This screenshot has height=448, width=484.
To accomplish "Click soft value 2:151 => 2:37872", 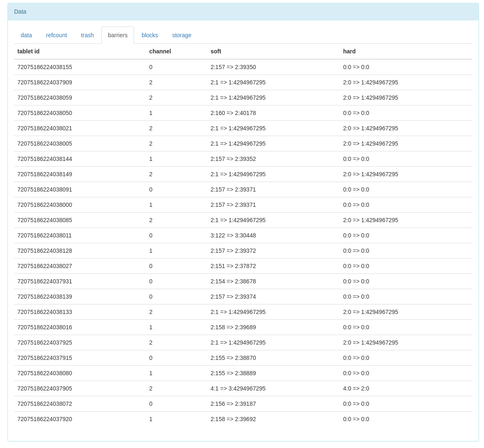I will tap(233, 266).
